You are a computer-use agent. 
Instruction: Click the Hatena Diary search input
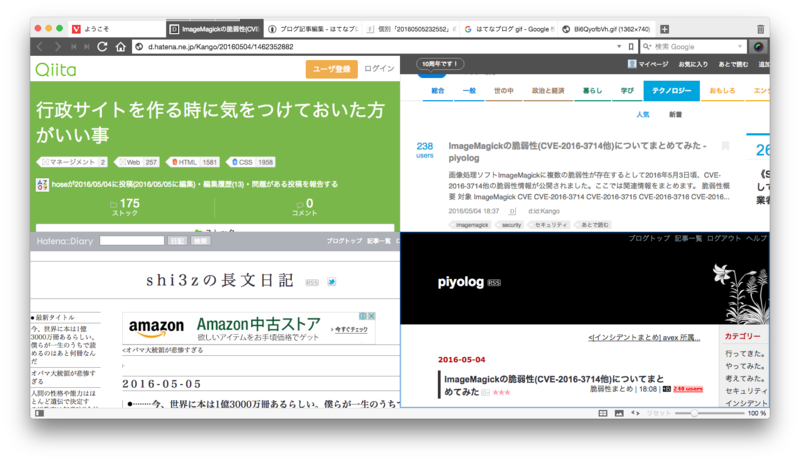click(x=132, y=241)
